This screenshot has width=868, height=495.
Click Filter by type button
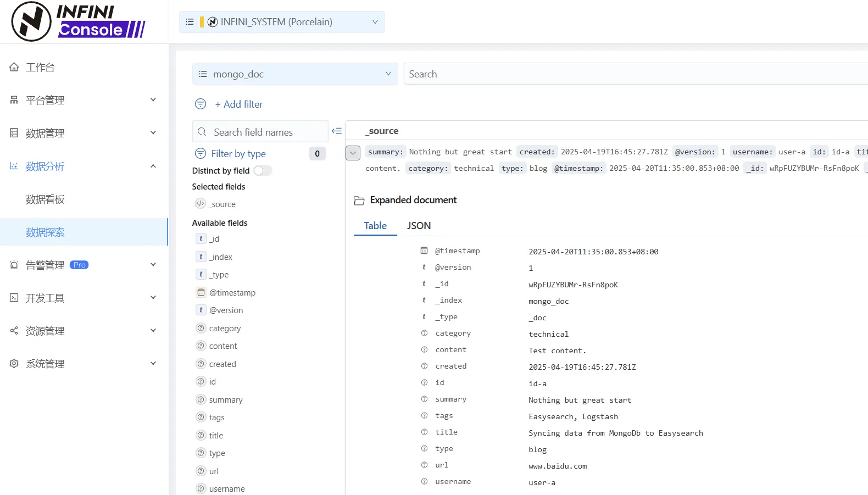(238, 154)
